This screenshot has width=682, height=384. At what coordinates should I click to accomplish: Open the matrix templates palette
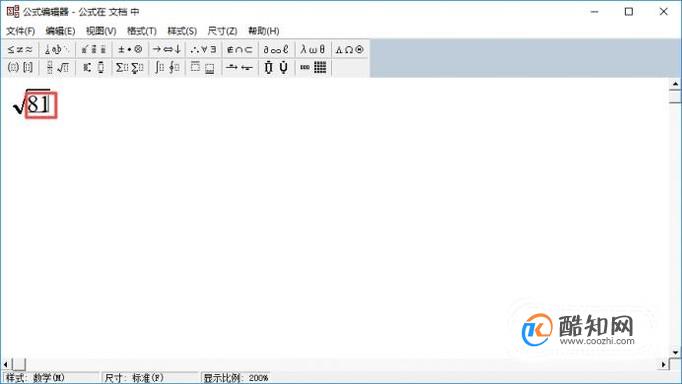pos(313,67)
